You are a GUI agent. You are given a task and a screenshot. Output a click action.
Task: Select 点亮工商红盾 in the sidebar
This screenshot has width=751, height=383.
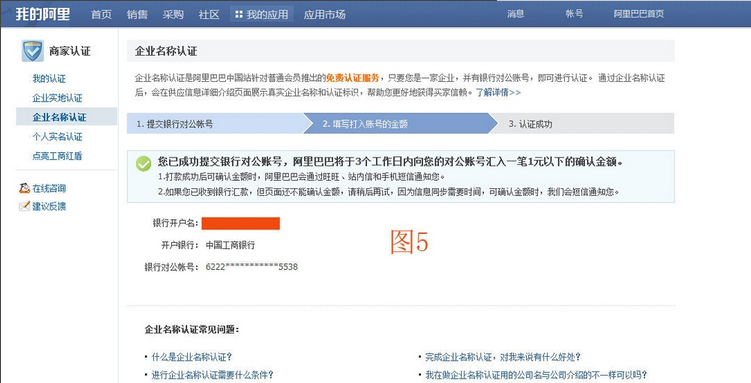pos(57,156)
